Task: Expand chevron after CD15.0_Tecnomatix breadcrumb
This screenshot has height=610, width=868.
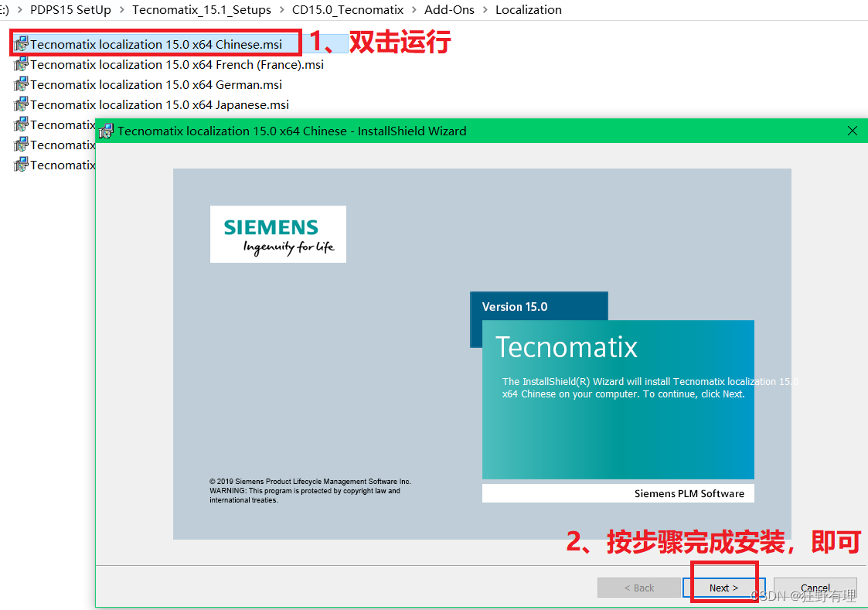Action: click(x=414, y=10)
